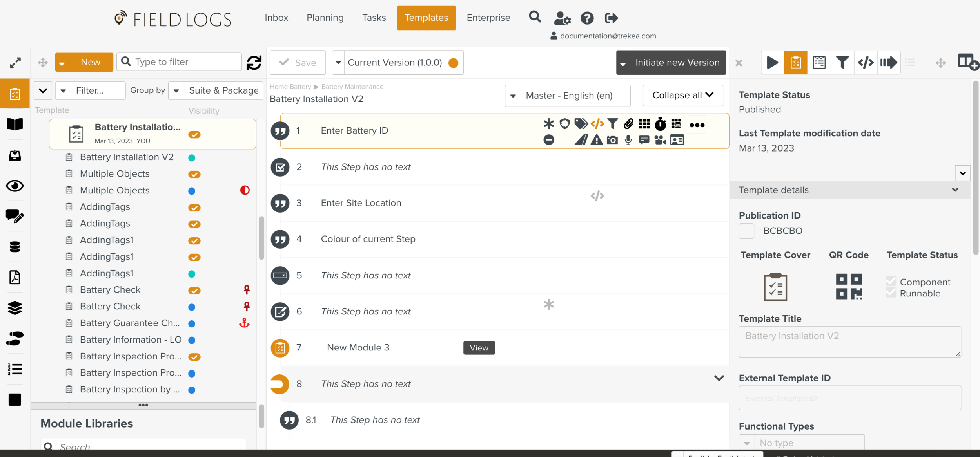The image size is (980, 457).
Task: Click the play button in right toolbar
Action: 772,63
